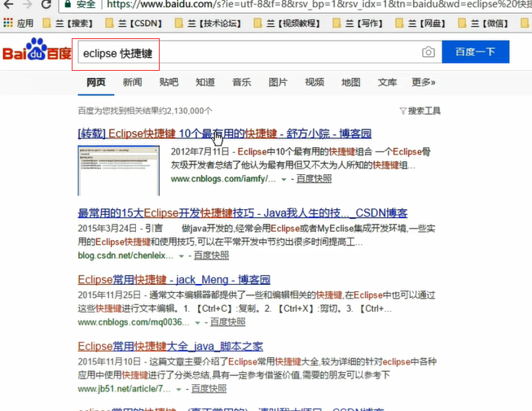Expand dropdown arrow next to cnblogs.com/mq0036

pyautogui.click(x=197, y=323)
